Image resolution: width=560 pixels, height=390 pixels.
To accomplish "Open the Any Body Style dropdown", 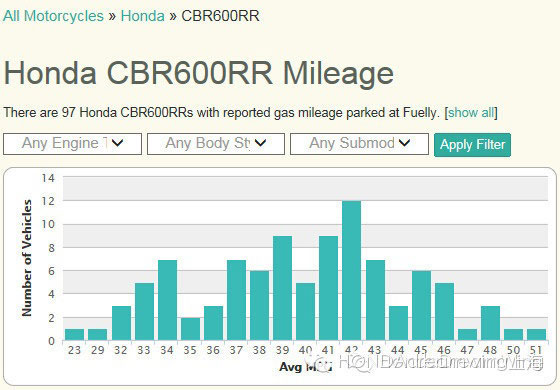I will (x=216, y=144).
